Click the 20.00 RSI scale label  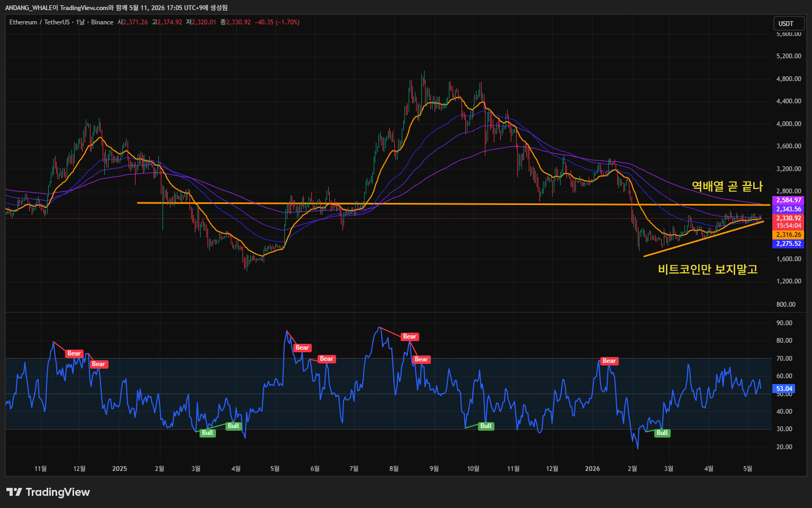784,447
